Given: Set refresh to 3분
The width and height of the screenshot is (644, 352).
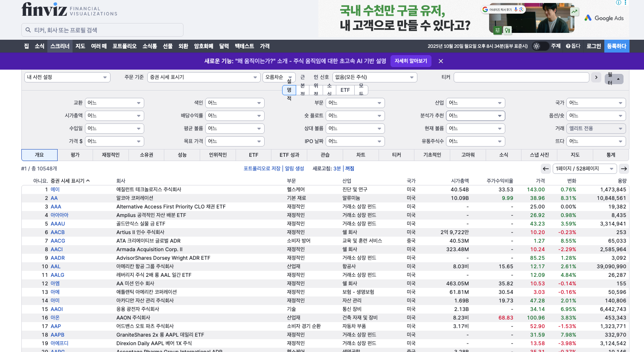Looking at the screenshot, I should point(337,169).
